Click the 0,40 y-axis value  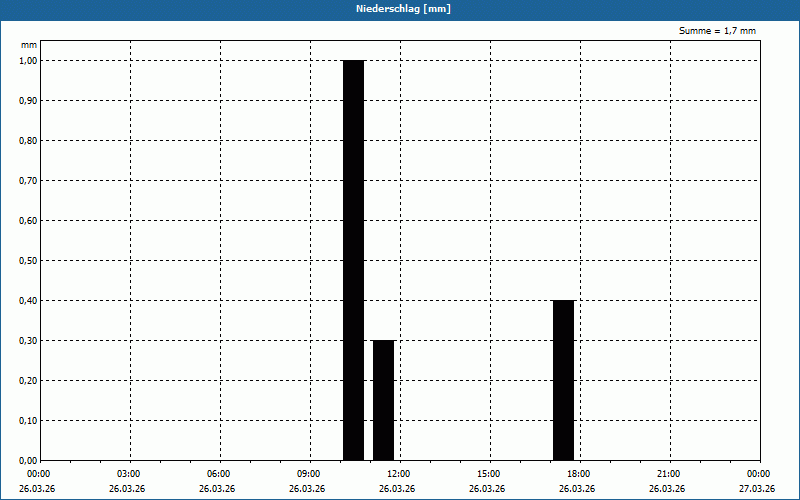tap(28, 301)
